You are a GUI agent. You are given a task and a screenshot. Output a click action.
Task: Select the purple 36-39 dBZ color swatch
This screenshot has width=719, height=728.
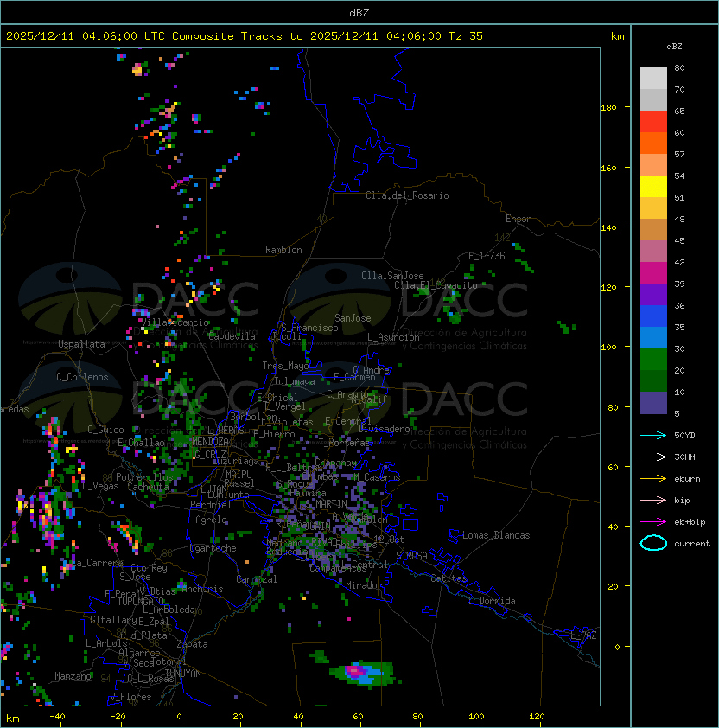(x=653, y=294)
